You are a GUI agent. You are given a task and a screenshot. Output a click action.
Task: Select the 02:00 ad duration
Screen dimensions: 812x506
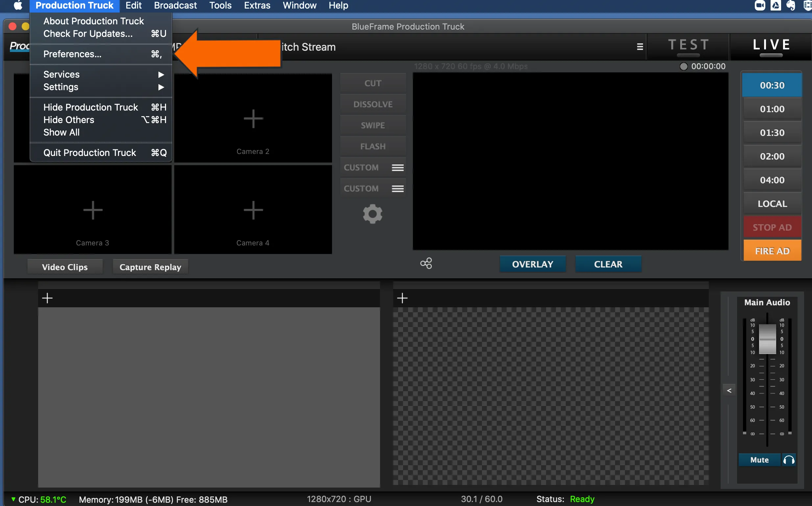coord(772,156)
